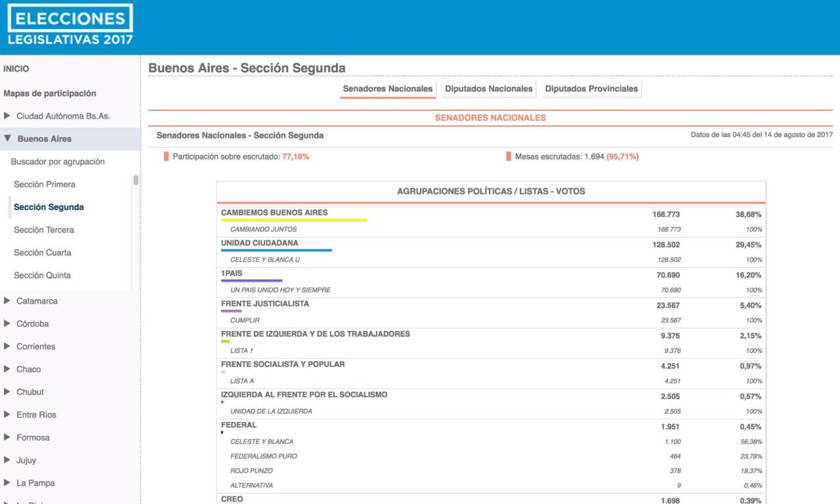This screenshot has height=504, width=840.
Task: Click CREO party name
Action: tap(232, 499)
